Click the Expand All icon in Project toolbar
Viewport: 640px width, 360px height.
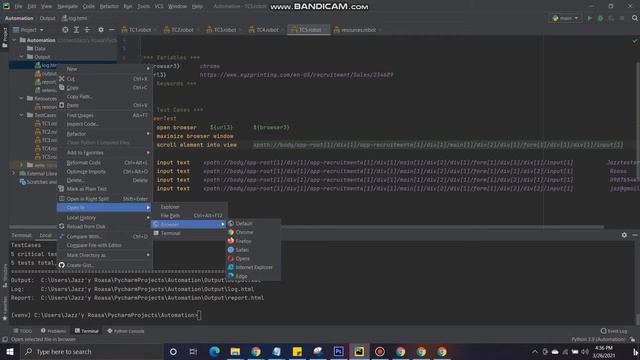click(x=76, y=30)
